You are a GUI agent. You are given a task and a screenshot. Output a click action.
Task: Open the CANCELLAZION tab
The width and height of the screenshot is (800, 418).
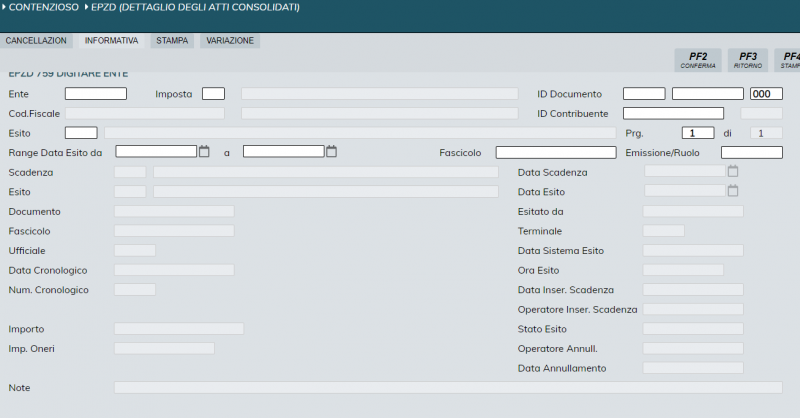click(36, 41)
